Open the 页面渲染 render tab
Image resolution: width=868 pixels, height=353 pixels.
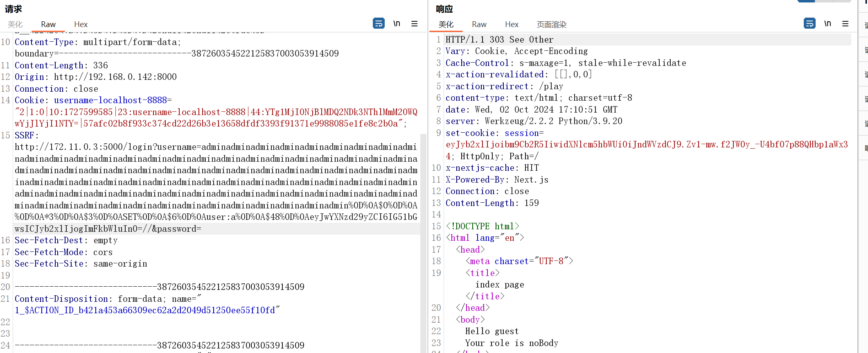click(552, 24)
